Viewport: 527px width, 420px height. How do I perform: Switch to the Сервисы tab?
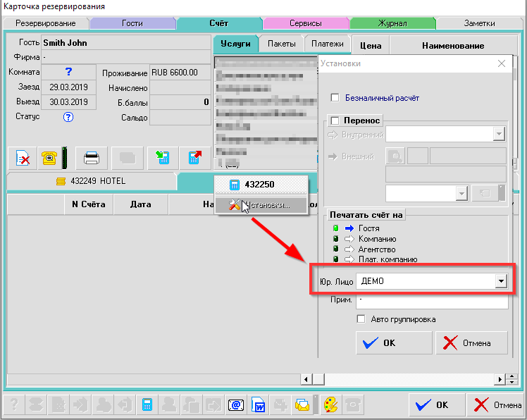pyautogui.click(x=305, y=23)
